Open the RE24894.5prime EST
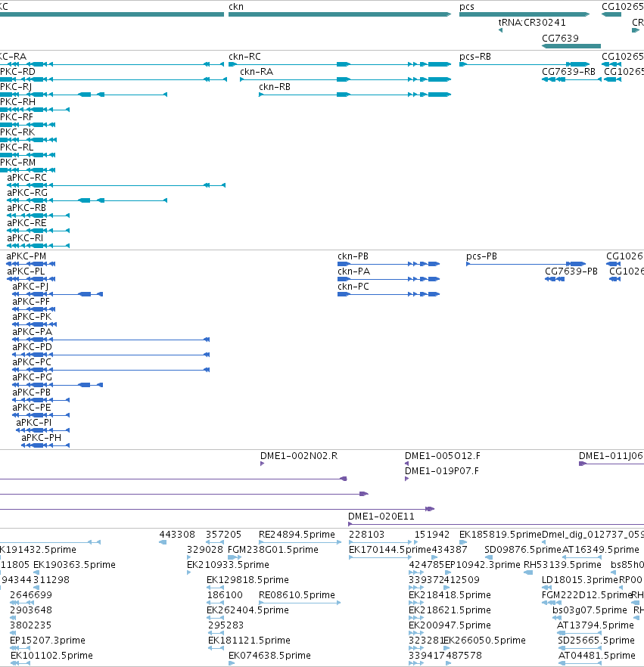Screen dimensions: 644x667 [x=300, y=542]
